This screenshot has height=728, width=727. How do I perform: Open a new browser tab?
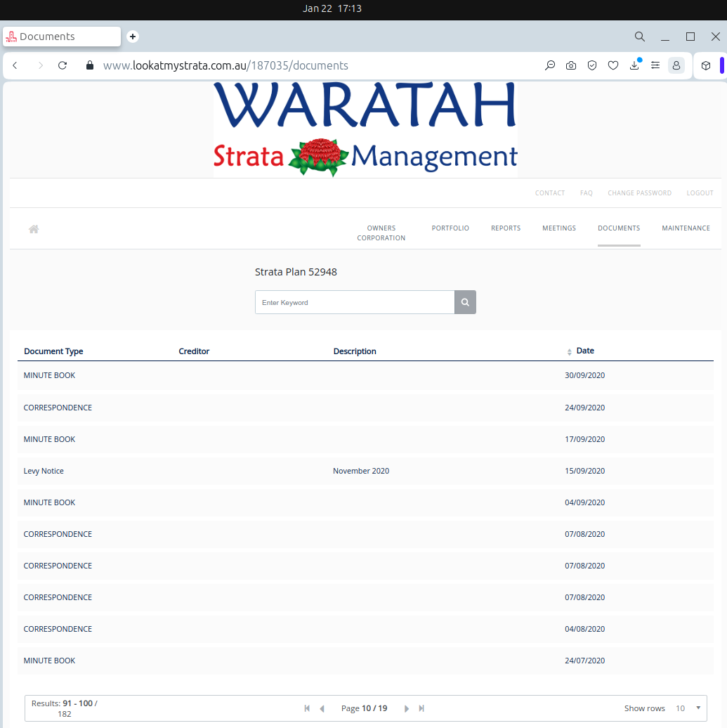(x=133, y=37)
